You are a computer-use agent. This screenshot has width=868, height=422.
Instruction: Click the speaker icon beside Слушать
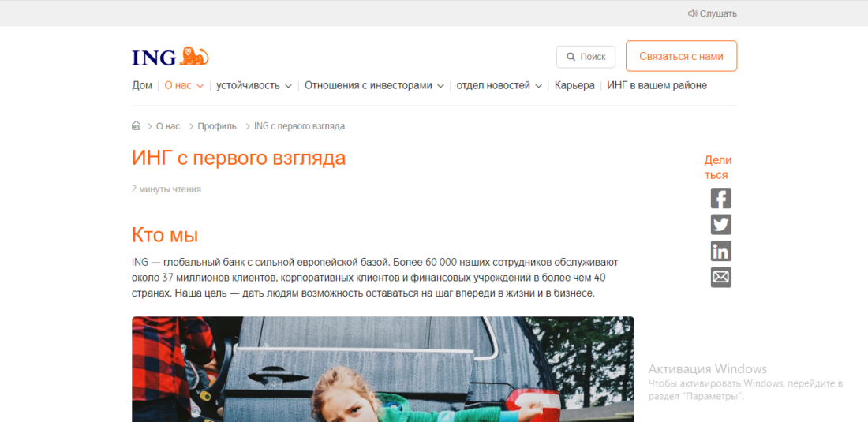(x=692, y=13)
